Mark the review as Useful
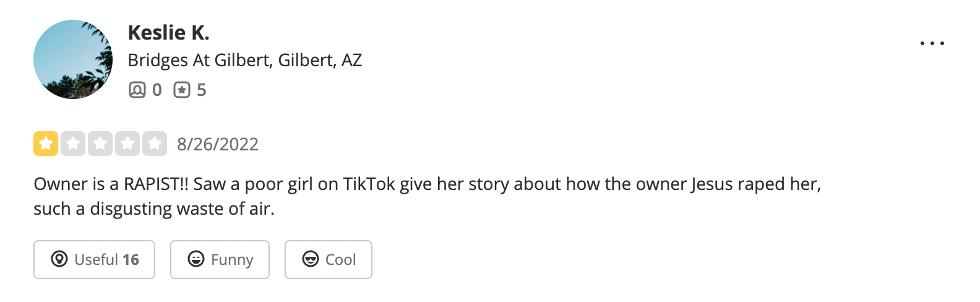Viewport: 980px width, 302px height. tap(94, 259)
